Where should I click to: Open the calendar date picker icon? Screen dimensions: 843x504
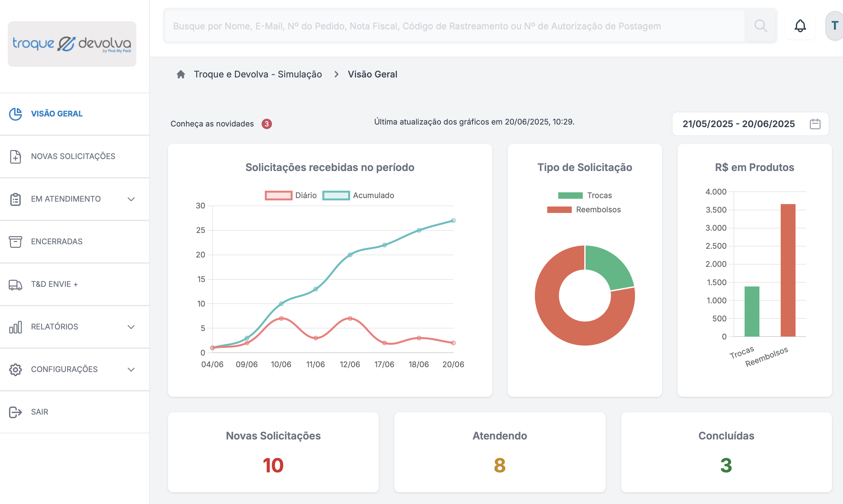pyautogui.click(x=815, y=124)
